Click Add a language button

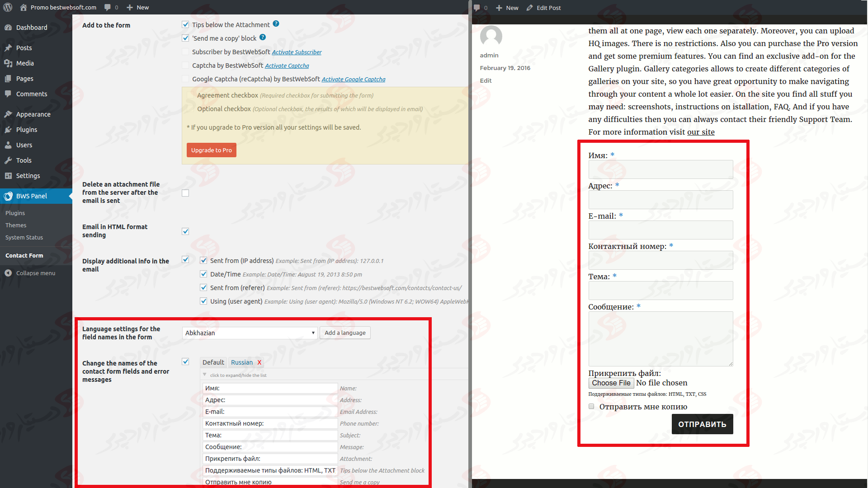click(x=344, y=333)
